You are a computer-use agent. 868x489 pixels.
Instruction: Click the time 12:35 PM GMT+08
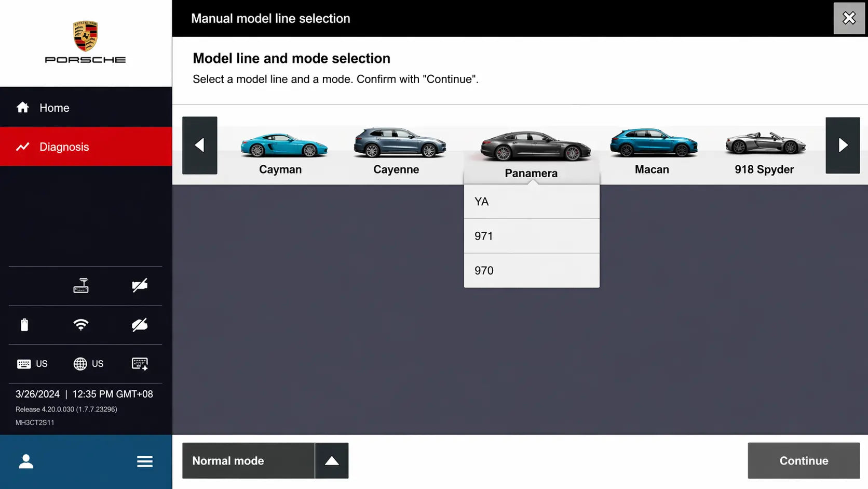point(113,394)
